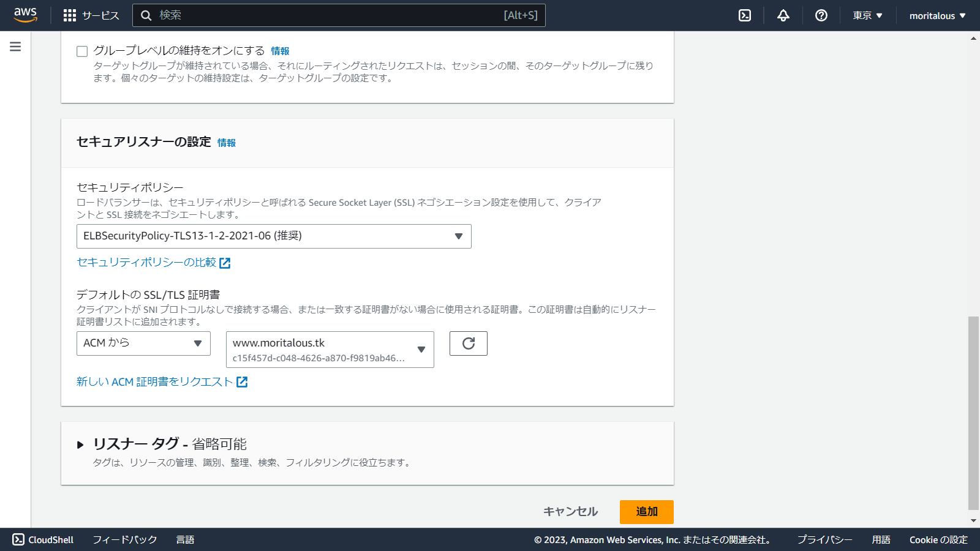Open セキュリティポリシーの比較 link
980x551 pixels.
point(146,263)
